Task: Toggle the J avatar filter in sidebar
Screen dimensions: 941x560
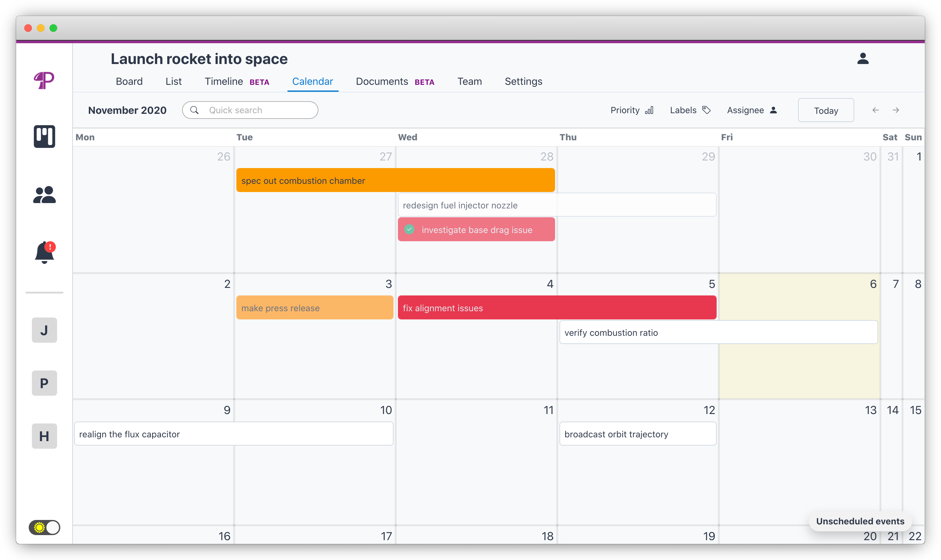Action: (x=44, y=330)
